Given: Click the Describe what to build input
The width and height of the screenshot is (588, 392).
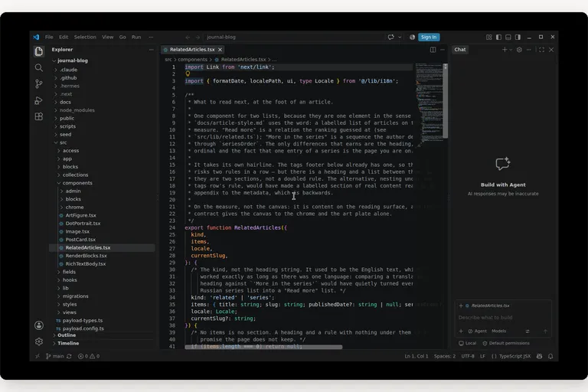Looking at the screenshot, I should (x=503, y=317).
